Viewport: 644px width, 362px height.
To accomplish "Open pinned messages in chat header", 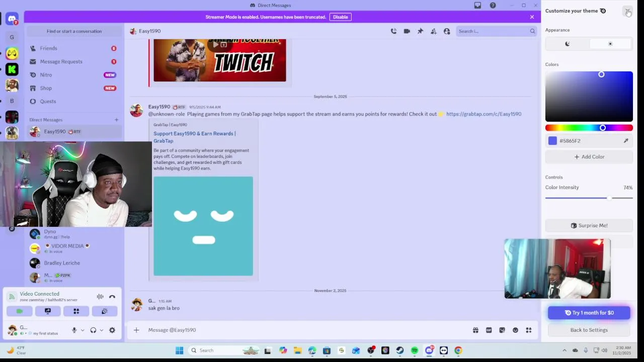I will pyautogui.click(x=420, y=31).
